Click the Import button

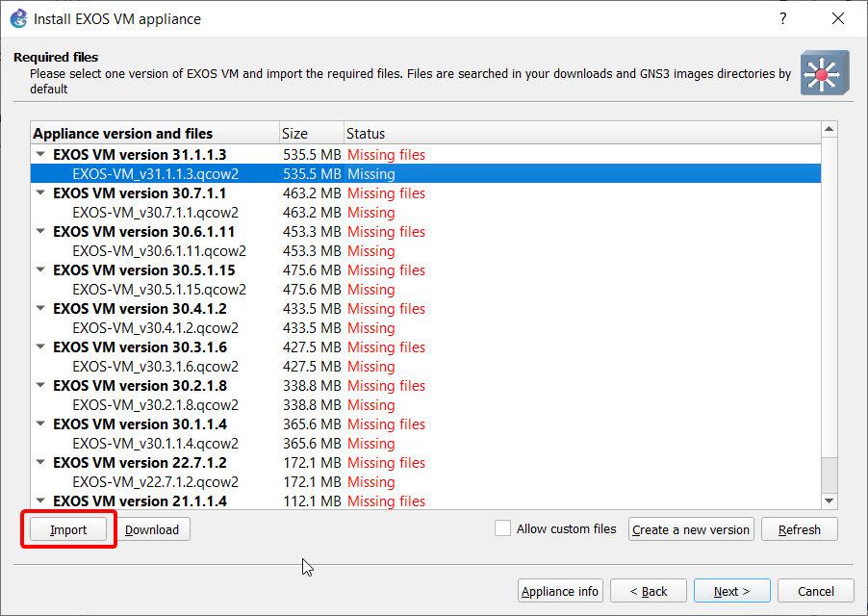[x=68, y=529]
